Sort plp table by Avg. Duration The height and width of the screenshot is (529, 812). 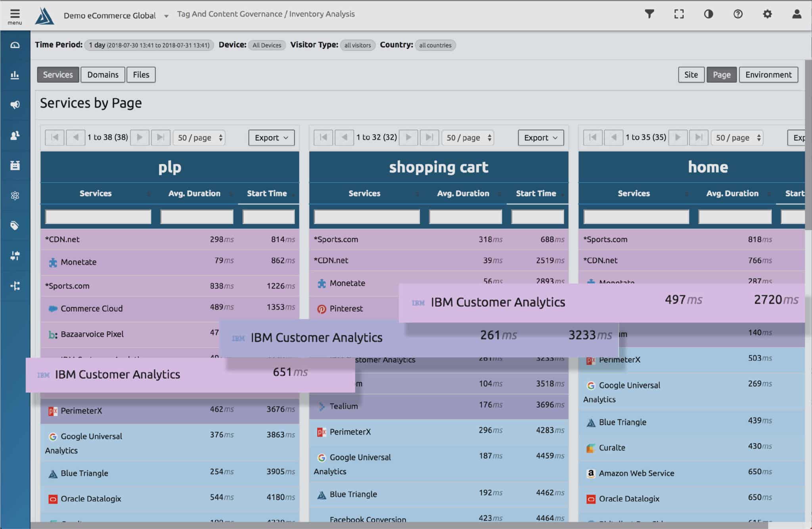(194, 193)
